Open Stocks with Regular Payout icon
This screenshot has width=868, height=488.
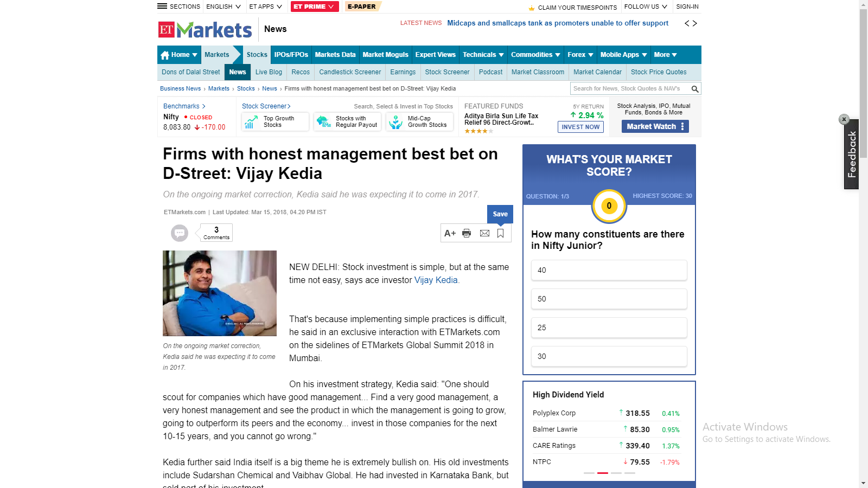pos(323,122)
